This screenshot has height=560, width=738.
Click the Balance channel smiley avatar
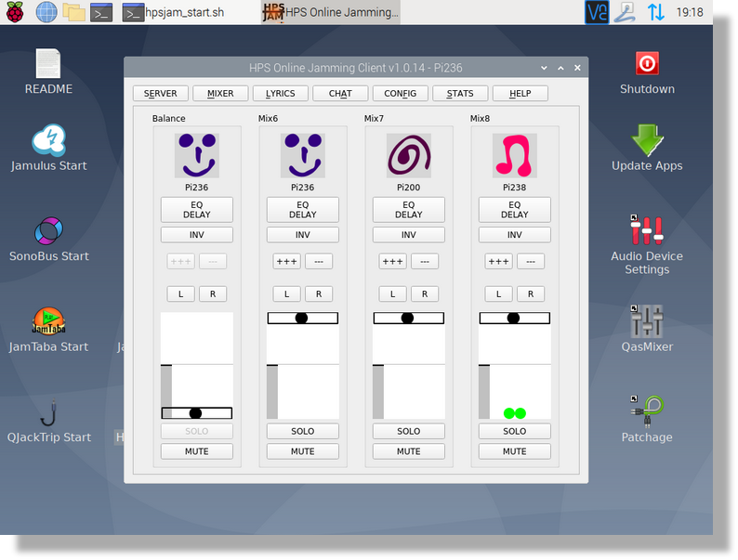(197, 155)
